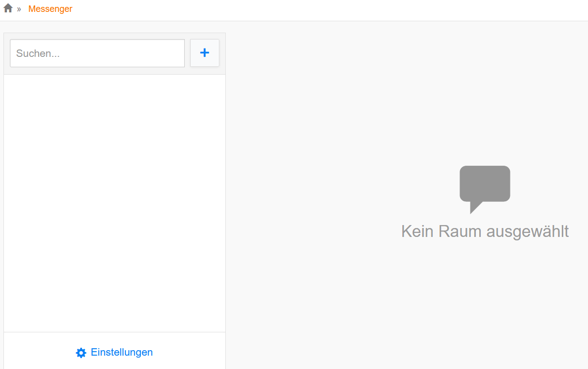Click the right end of the search field
Screen dimensions: 588x369
[x=175, y=53]
